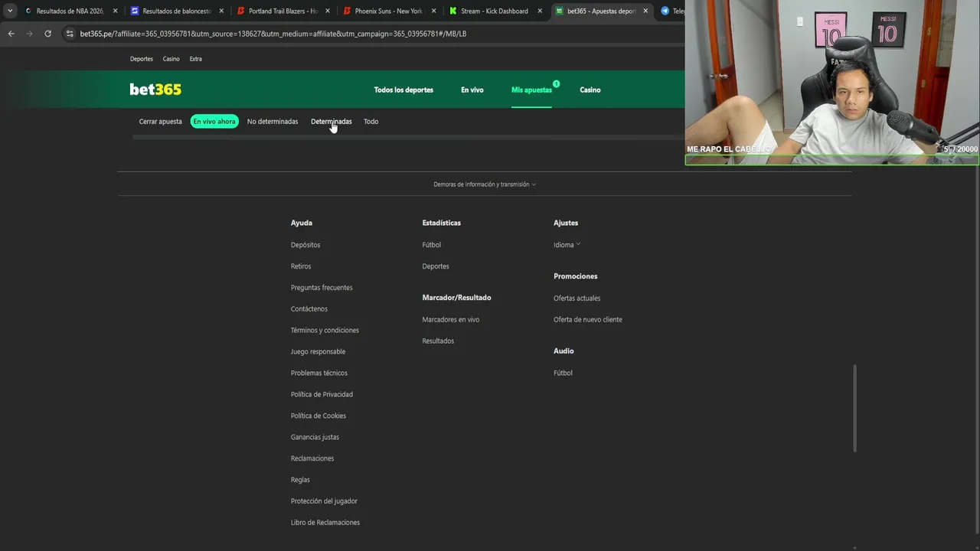Open the site info icon in the address bar

[70, 34]
